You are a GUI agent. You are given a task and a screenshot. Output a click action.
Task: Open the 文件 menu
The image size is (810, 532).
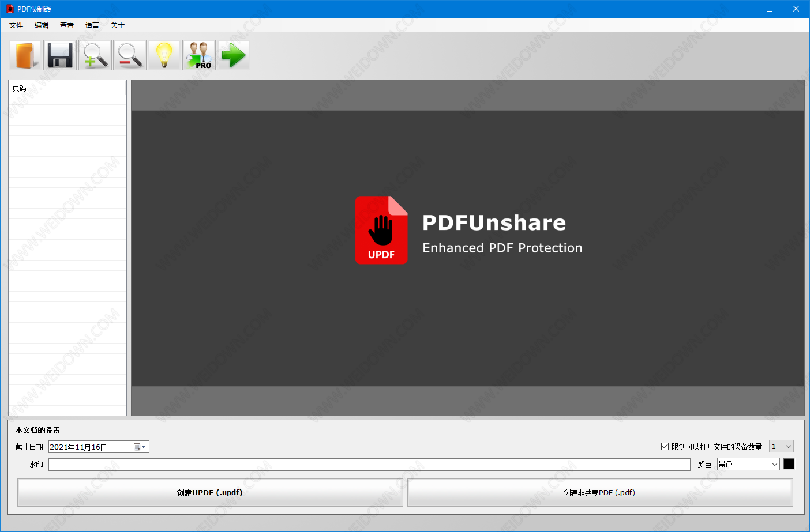coord(16,25)
